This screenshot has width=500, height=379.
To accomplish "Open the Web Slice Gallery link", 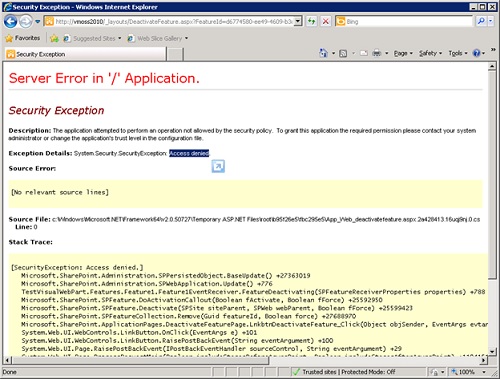I will pos(156,38).
